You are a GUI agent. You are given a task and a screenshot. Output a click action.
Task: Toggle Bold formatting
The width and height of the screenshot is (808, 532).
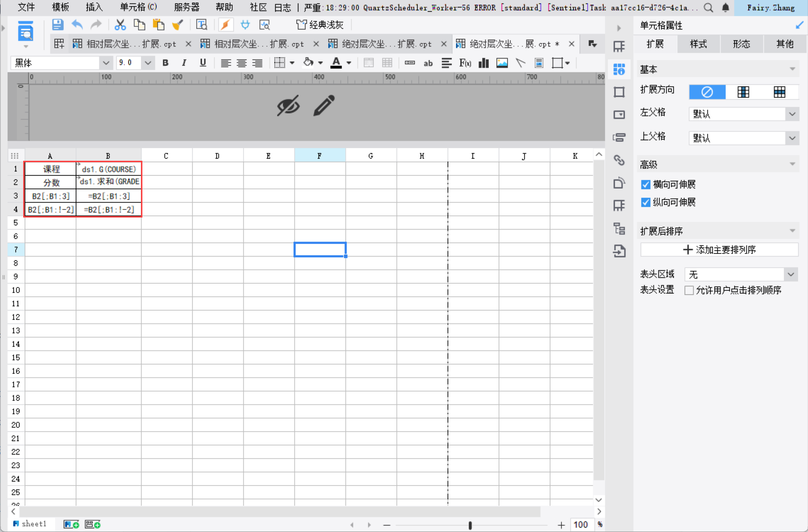click(166, 63)
